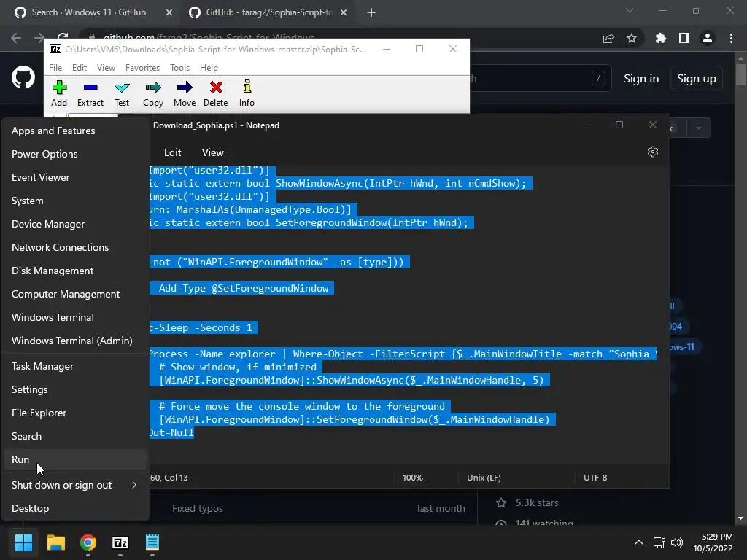Viewport: 747px width, 560px height.
Task: Open the File menu in 7-Zip
Action: [55, 68]
